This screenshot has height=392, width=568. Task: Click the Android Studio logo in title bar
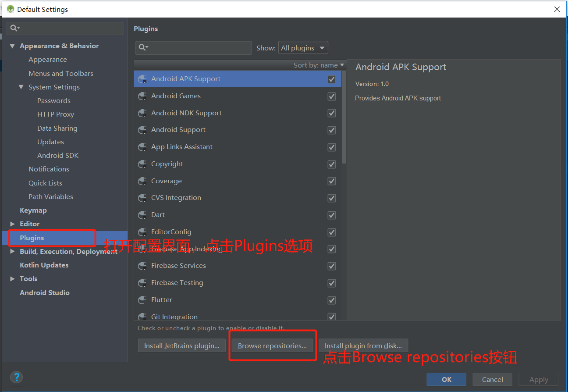[x=11, y=9]
